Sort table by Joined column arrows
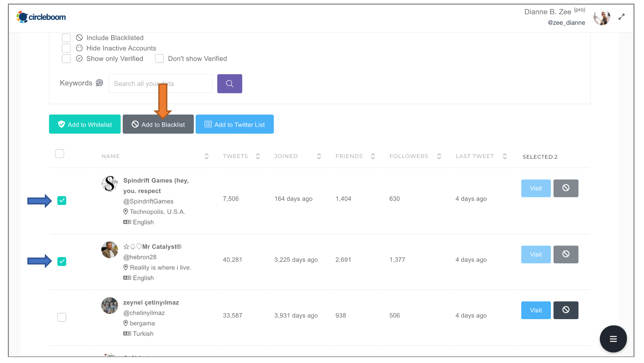 (x=319, y=156)
